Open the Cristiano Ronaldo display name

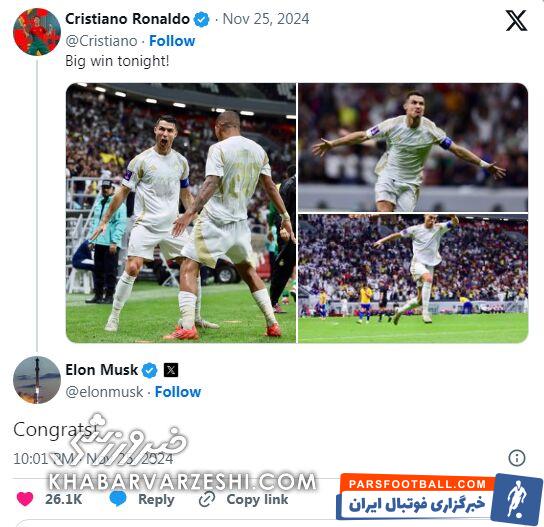click(127, 19)
